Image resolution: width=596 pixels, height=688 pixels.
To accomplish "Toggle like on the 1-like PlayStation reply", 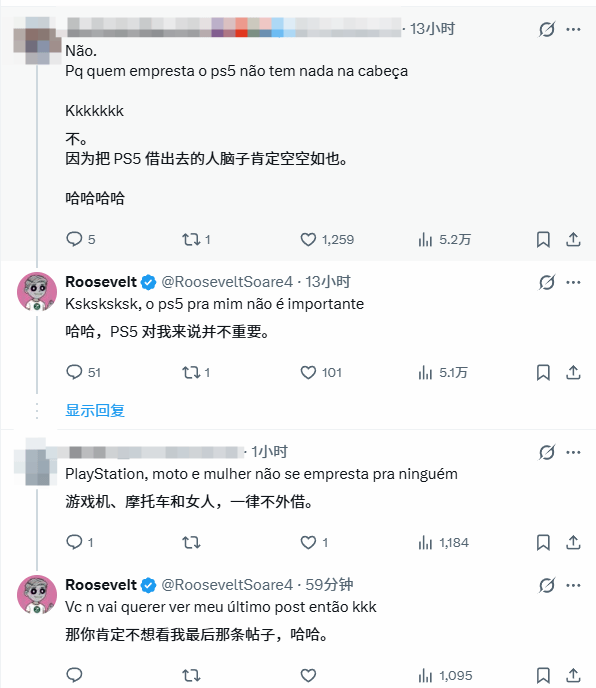I will pos(314,543).
